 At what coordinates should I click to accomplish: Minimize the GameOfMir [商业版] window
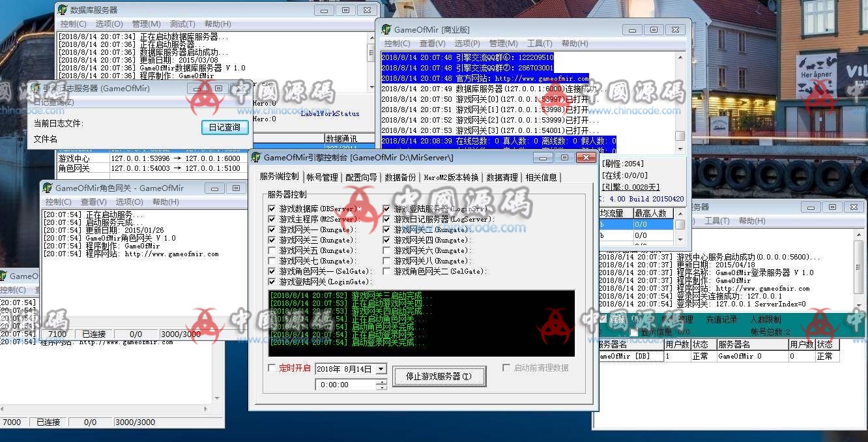pos(631,29)
